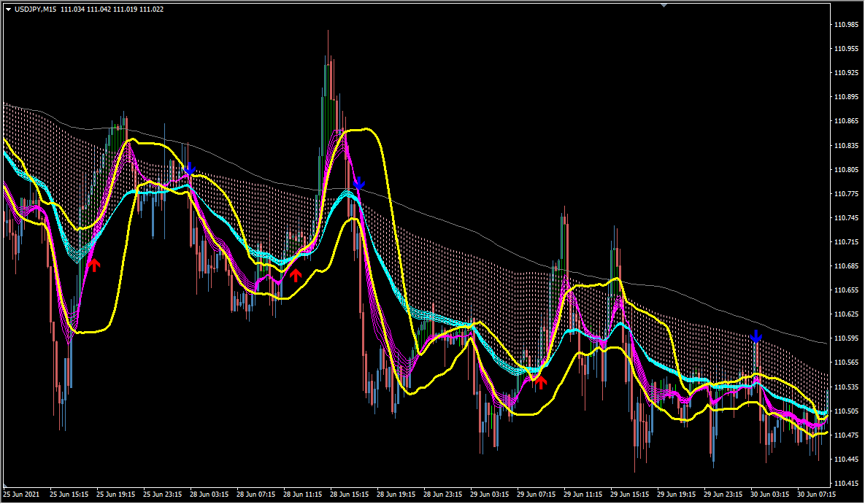Click price label 110.745 on the scale

(x=846, y=218)
